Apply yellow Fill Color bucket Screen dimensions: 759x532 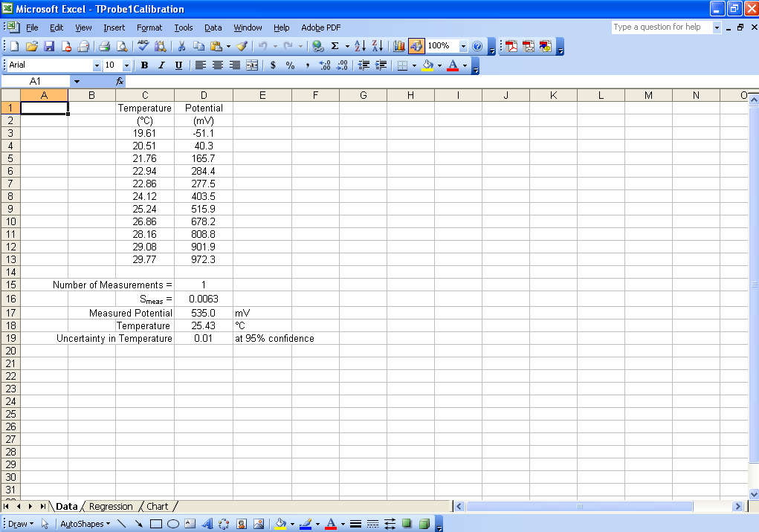(x=427, y=65)
